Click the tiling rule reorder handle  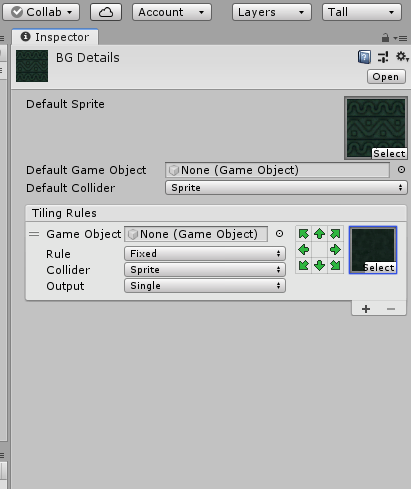pyautogui.click(x=34, y=234)
